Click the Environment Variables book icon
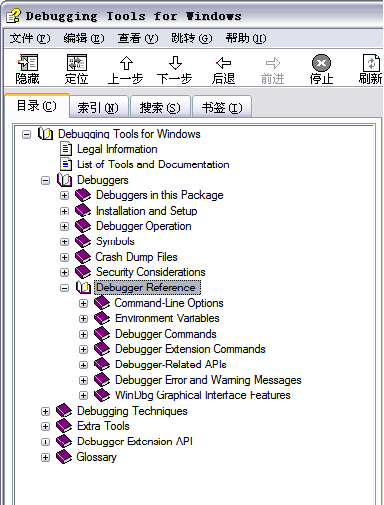Screen dimensions: 384x505 click(102, 318)
